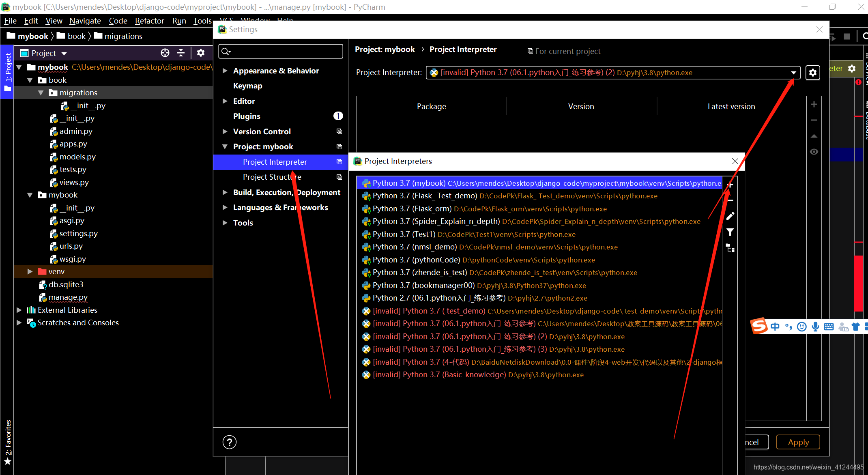Click the collapse all icon in Project panel

[x=181, y=53]
